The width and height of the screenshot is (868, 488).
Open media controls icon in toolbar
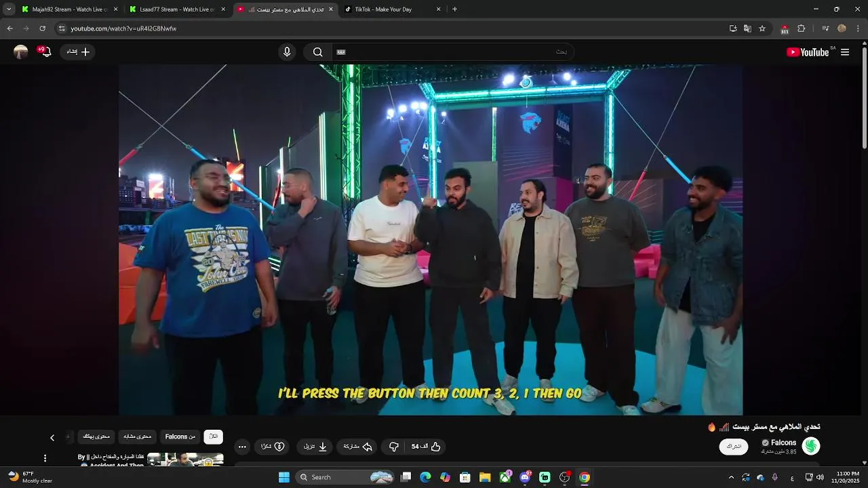[x=825, y=28]
